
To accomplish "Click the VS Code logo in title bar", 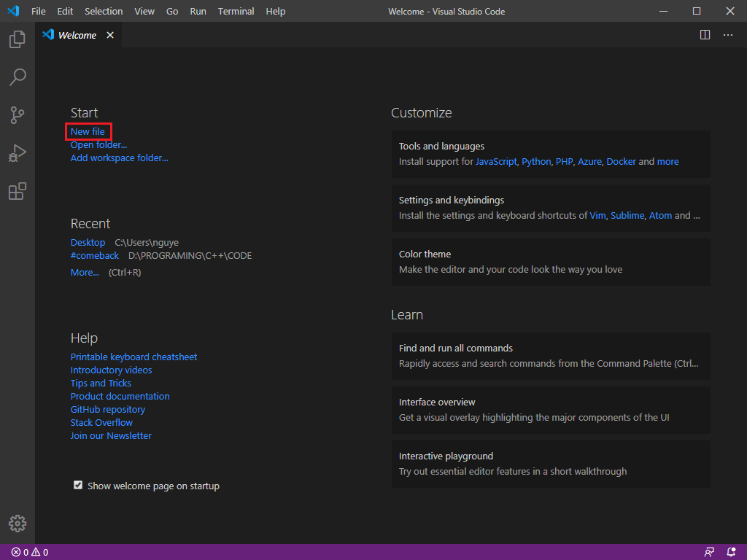I will [13, 11].
